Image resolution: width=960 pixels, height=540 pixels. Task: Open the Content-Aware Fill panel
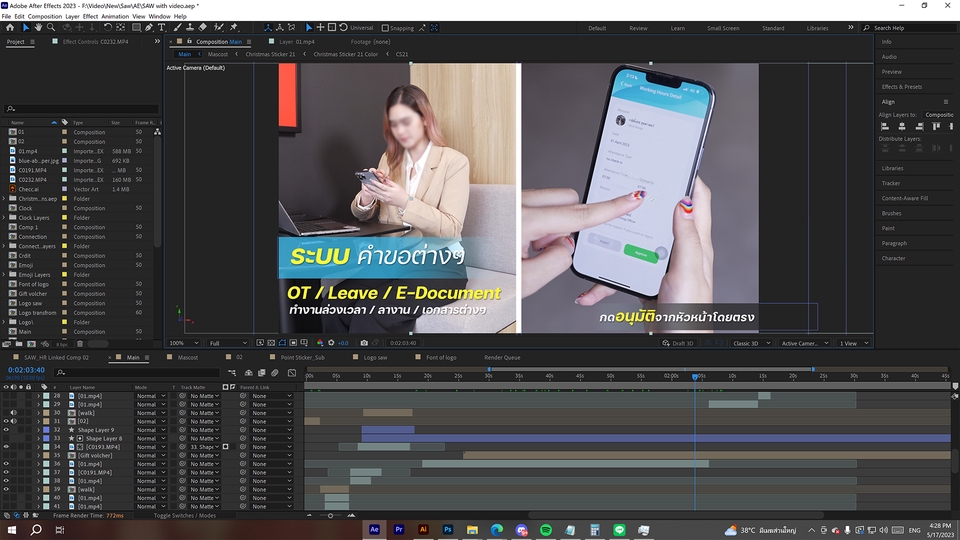[904, 198]
